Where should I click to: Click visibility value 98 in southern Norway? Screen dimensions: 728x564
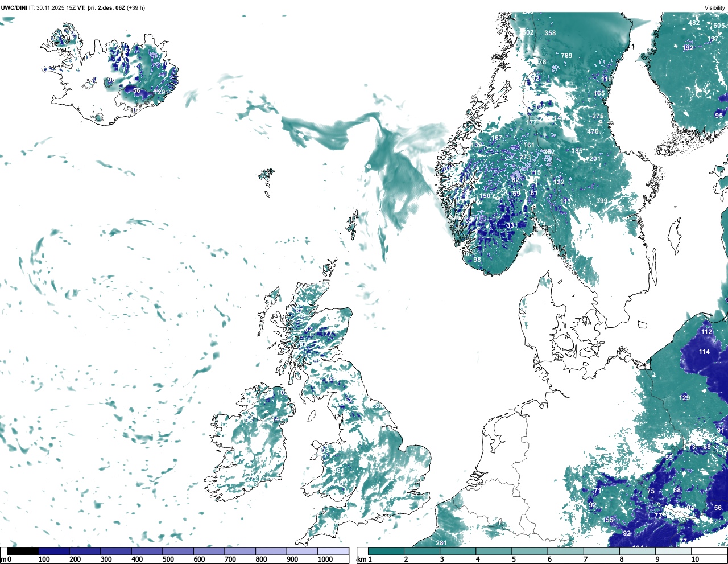click(477, 260)
